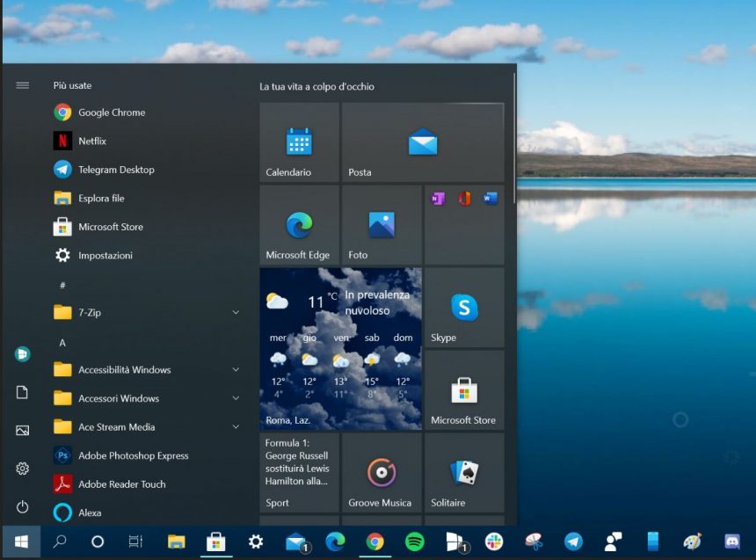Viewport: 756px width, 560px height.
Task: Open the Microsoft Edge tile
Action: pyautogui.click(x=300, y=225)
